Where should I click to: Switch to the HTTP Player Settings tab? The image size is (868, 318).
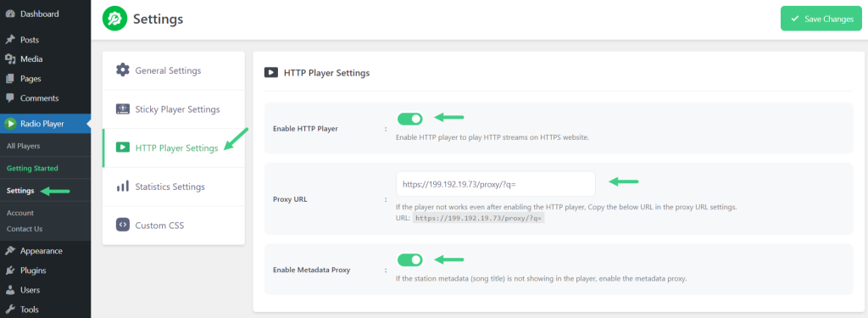point(174,148)
